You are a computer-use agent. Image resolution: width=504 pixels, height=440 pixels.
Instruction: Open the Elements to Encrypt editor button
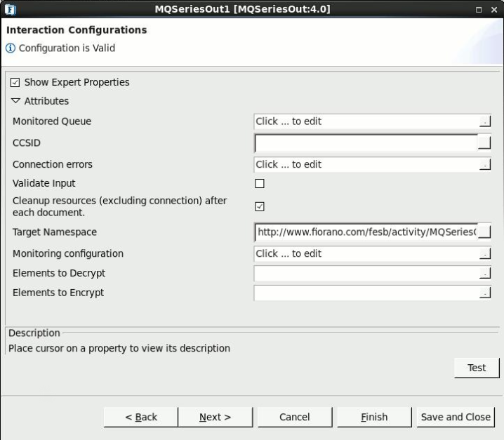pos(485,293)
